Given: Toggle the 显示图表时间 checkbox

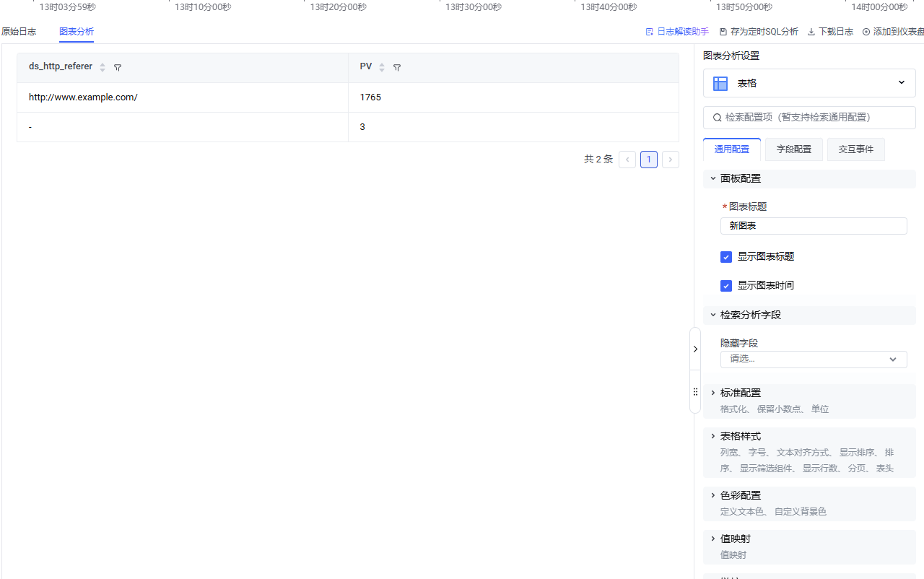Looking at the screenshot, I should click(x=726, y=286).
